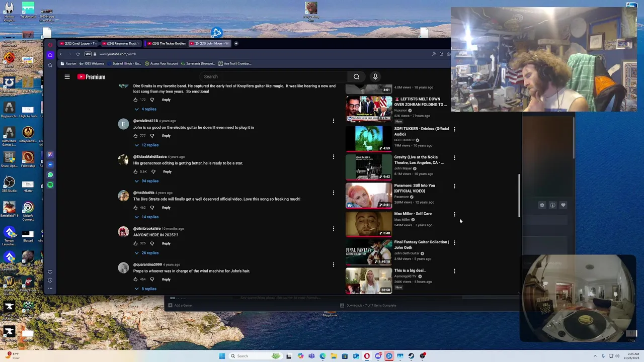Click the browser page vertical scrollbar
Screen dimensions: 644x362
click(519, 196)
